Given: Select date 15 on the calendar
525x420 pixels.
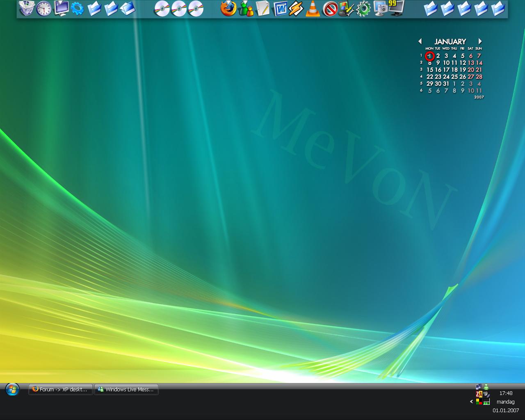Looking at the screenshot, I should tap(430, 70).
